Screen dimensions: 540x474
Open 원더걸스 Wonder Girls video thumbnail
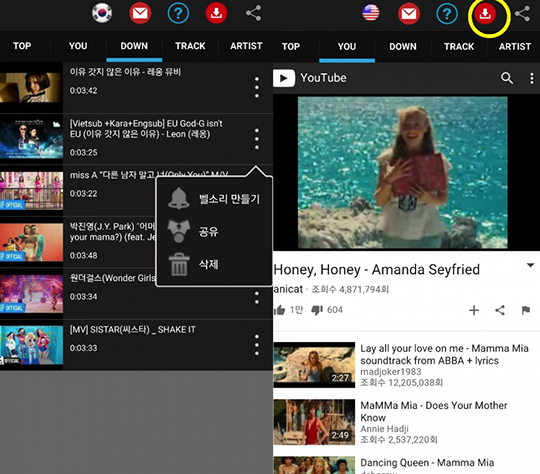(x=31, y=293)
